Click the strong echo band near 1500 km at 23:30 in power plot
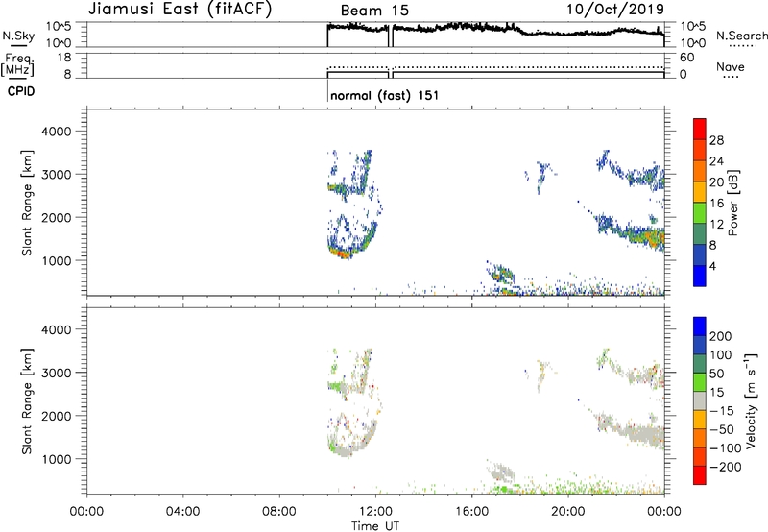 pyautogui.click(x=654, y=237)
